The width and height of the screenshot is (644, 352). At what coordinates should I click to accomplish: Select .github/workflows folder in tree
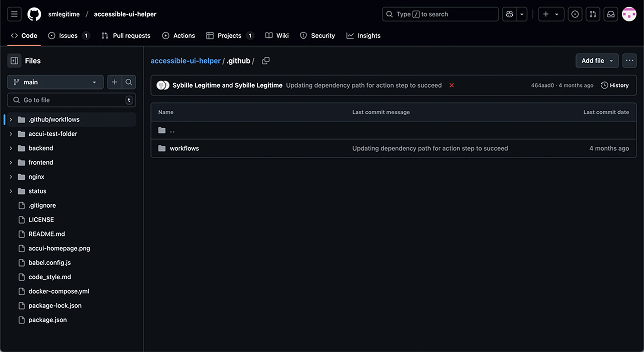71,120
